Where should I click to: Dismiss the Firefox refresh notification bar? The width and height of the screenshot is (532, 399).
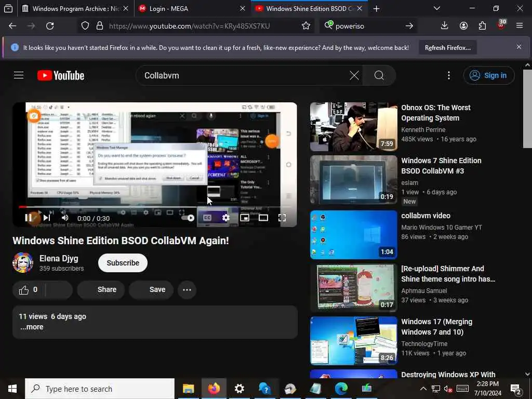click(x=519, y=47)
